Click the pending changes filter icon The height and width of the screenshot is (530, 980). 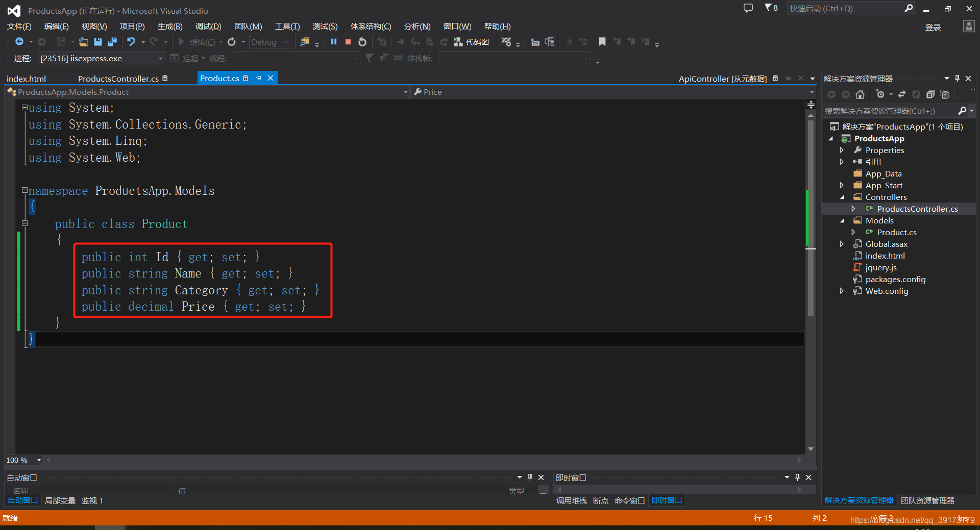click(x=880, y=94)
